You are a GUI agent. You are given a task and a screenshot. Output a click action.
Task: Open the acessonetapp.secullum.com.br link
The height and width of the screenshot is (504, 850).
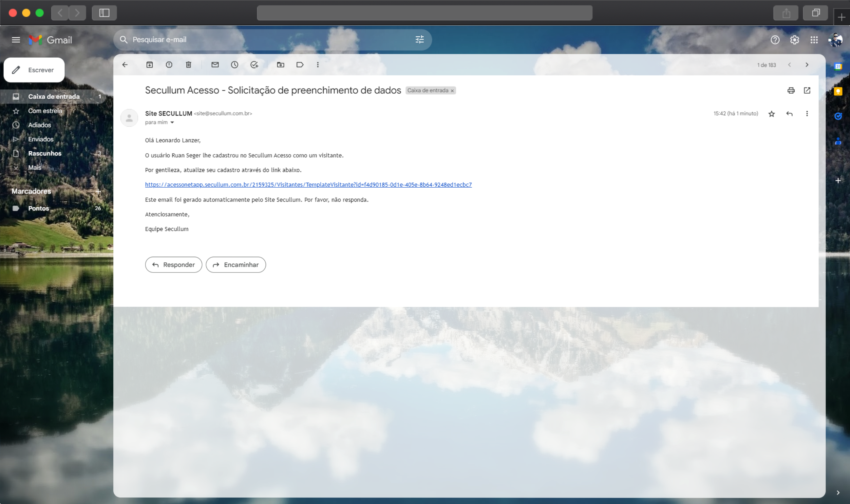point(308,184)
